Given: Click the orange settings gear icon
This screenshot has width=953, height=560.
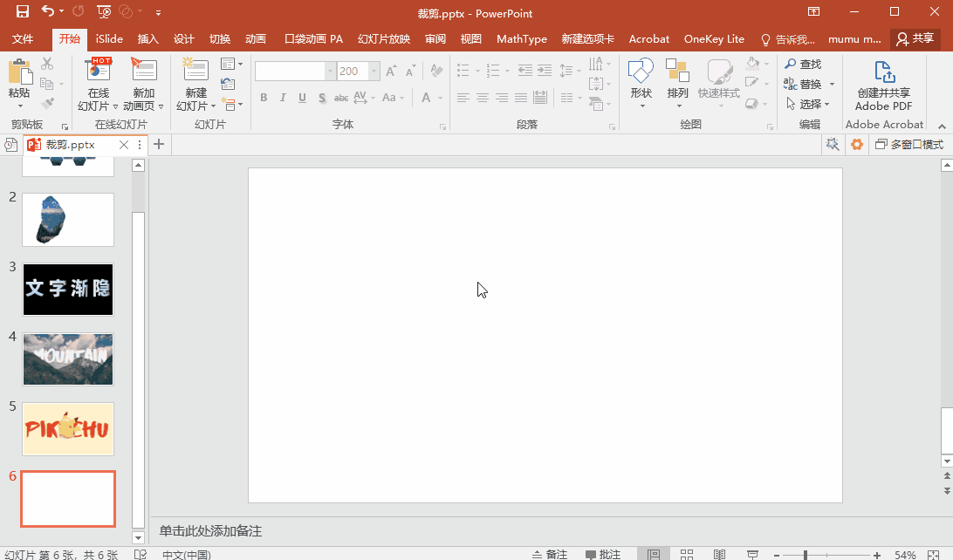Looking at the screenshot, I should pyautogui.click(x=857, y=145).
